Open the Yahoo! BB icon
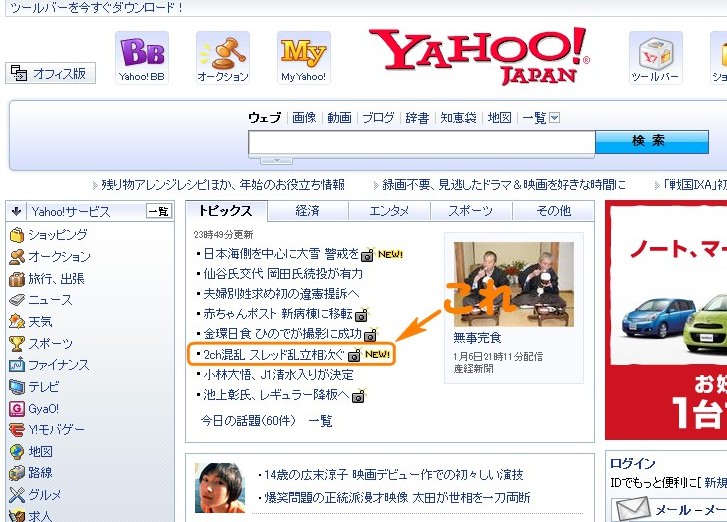Viewport: 727px width, 522px height. [x=141, y=58]
